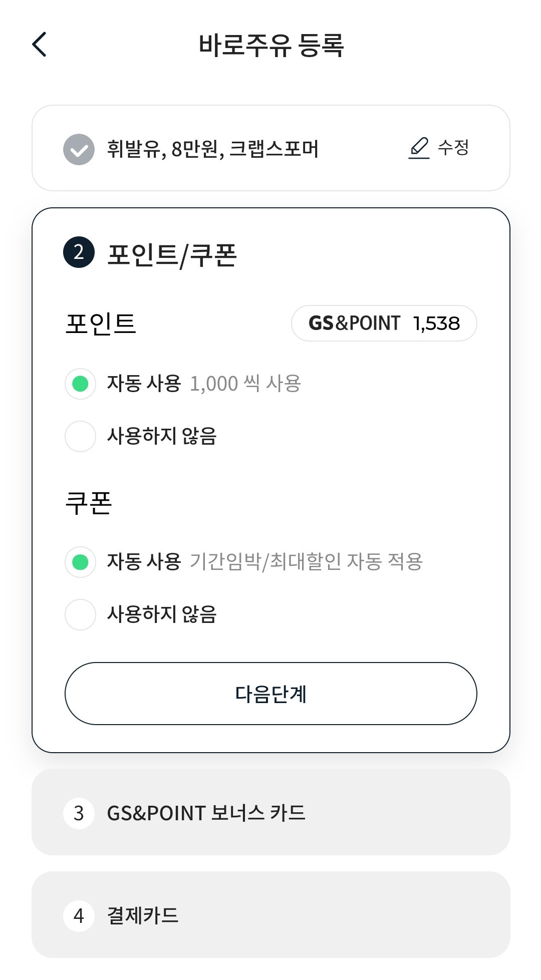
Task: Tap the 바로주유 등록 page title
Action: 271,45
